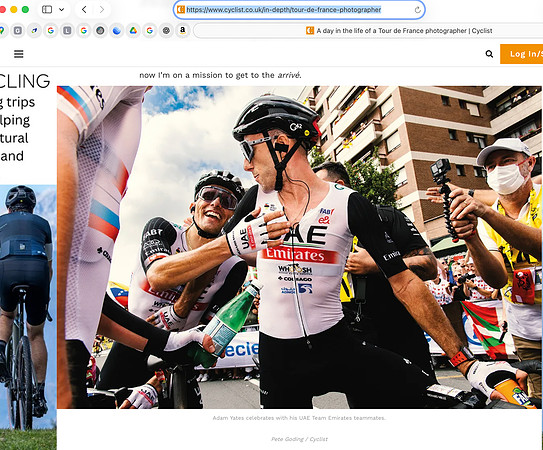The height and width of the screenshot is (450, 543).
Task: Open the Google Maps pinned tab
Action: pos(2,30)
